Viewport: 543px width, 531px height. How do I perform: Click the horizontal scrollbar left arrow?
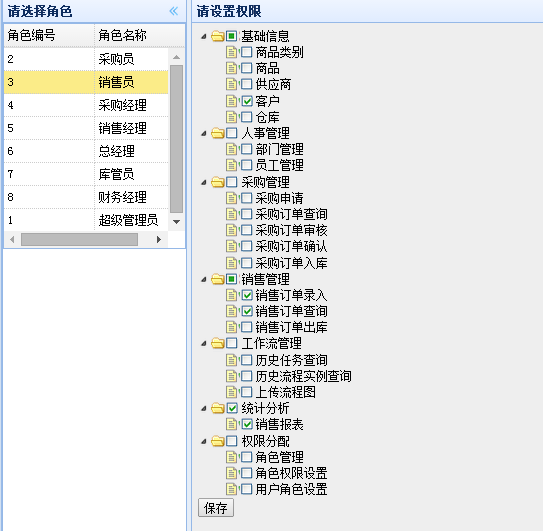click(12, 239)
